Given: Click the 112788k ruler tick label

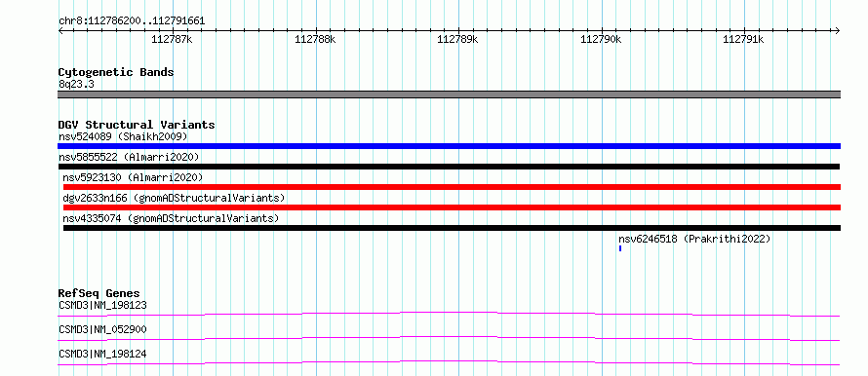Looking at the screenshot, I should [315, 39].
